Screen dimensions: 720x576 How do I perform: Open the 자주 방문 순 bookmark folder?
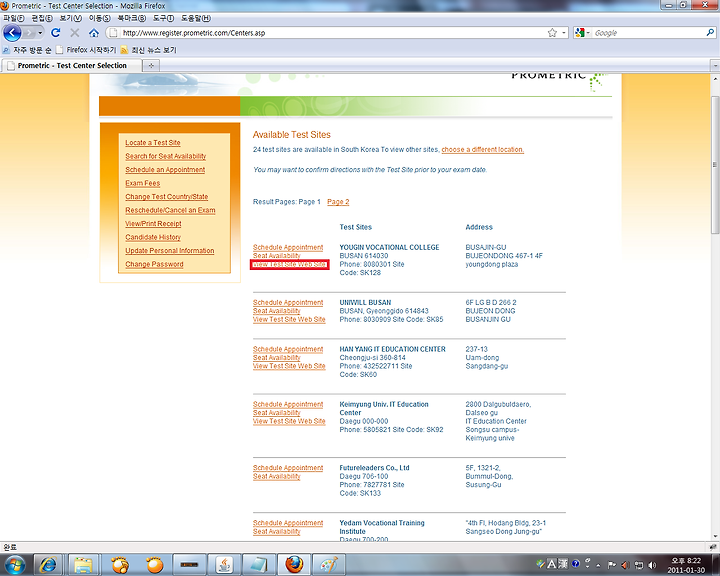pos(27,50)
